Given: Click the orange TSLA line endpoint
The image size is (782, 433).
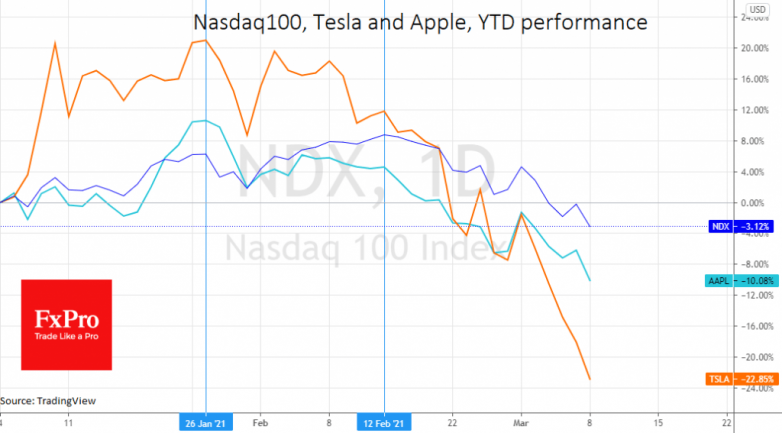Looking at the screenshot, I should 590,379.
